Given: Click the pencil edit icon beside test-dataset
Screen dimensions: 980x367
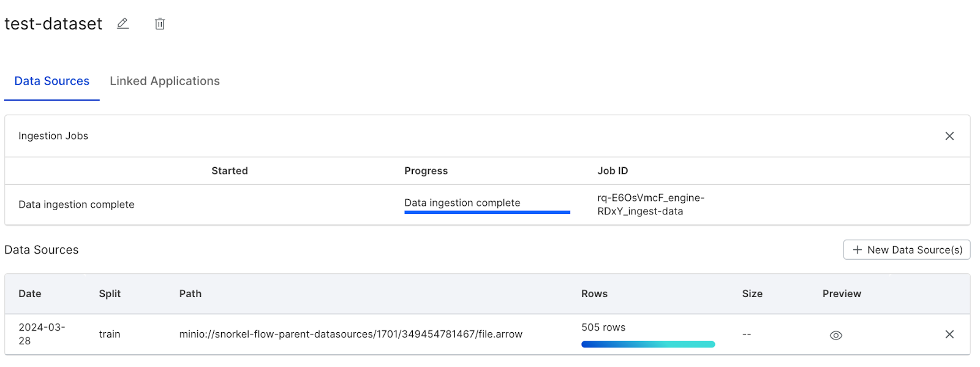Looking at the screenshot, I should click(123, 23).
